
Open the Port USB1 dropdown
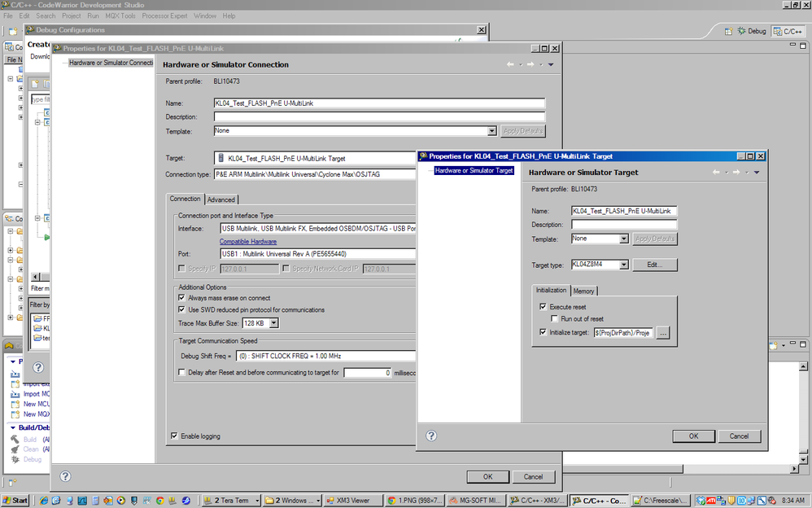[318, 253]
